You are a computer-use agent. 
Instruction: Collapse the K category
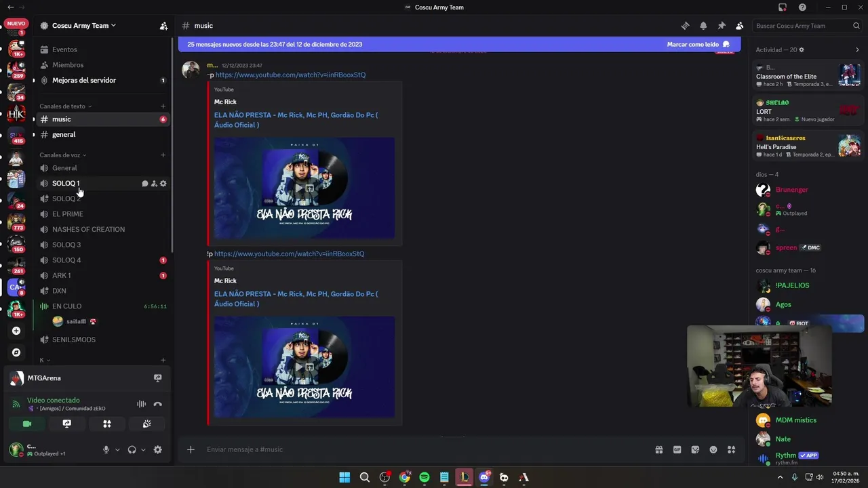tap(45, 361)
